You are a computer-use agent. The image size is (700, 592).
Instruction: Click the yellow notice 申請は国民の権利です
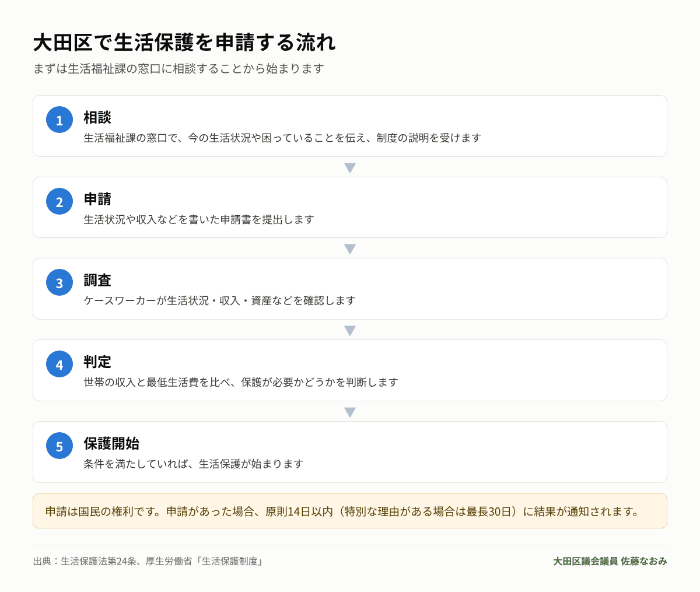tap(350, 511)
